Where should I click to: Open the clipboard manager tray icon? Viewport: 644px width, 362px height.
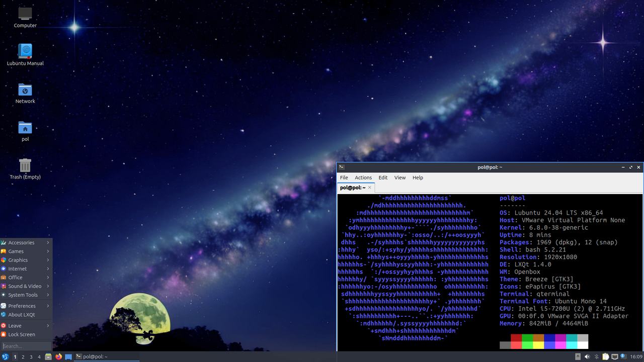[606, 357]
